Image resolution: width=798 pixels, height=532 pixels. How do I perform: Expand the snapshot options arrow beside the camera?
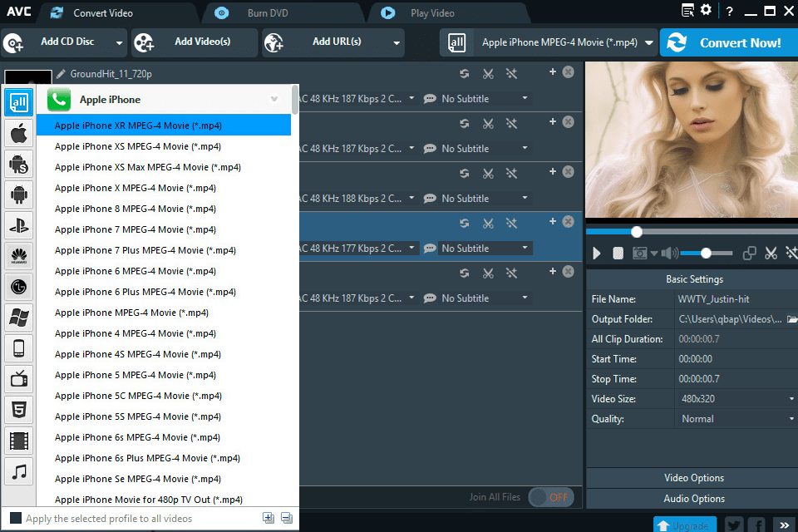coord(654,253)
